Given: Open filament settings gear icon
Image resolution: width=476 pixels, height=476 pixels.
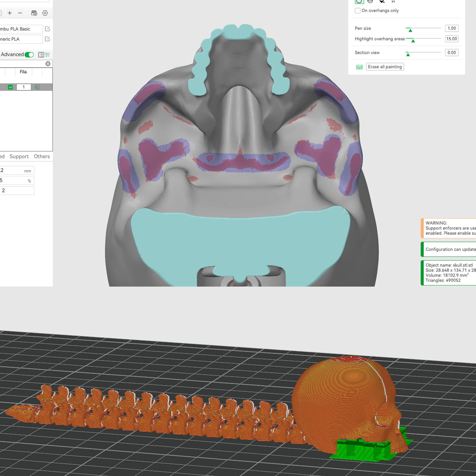Looking at the screenshot, I should pyautogui.click(x=45, y=13).
